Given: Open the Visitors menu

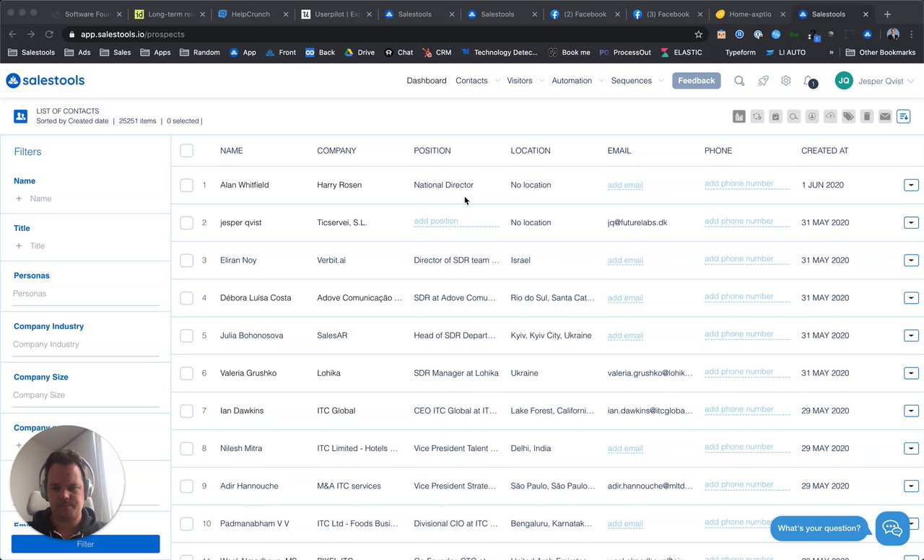Looking at the screenshot, I should pyautogui.click(x=520, y=81).
